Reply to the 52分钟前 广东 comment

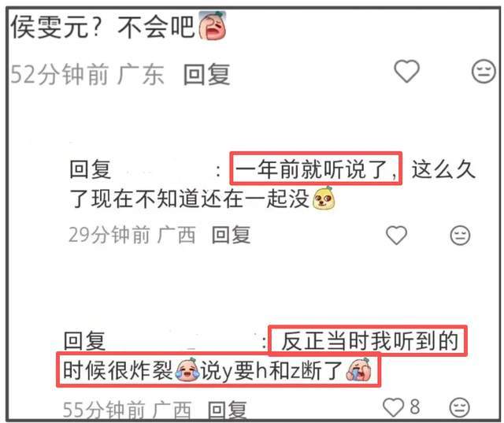pos(206,74)
